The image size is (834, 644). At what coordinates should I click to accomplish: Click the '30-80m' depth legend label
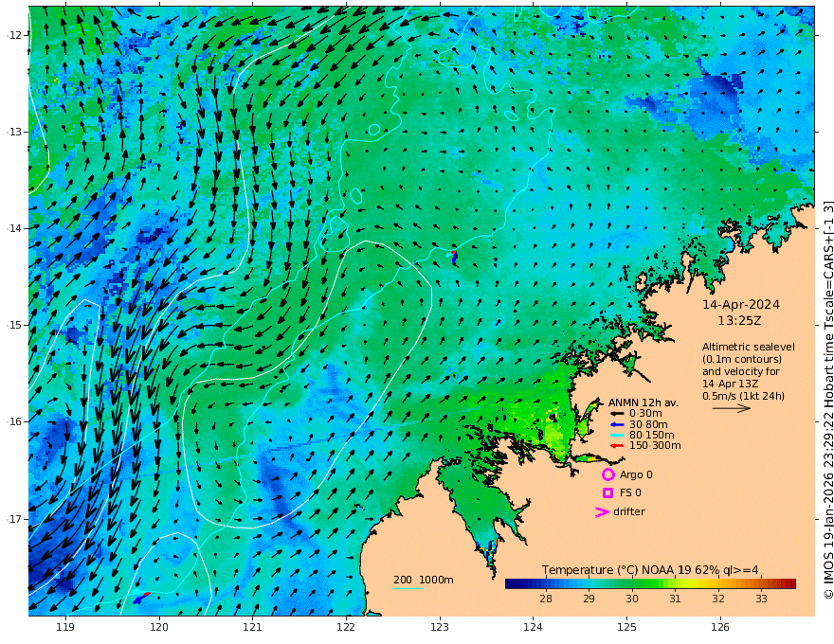(x=648, y=424)
